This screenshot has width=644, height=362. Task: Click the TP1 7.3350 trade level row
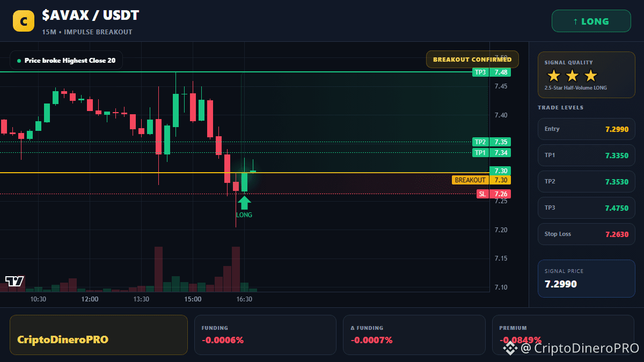point(587,155)
